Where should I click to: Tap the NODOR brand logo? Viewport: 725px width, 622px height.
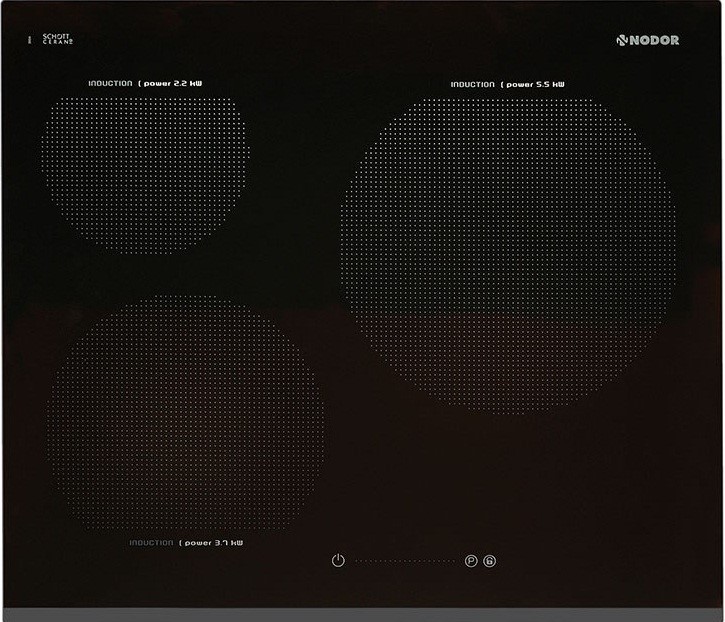point(648,40)
